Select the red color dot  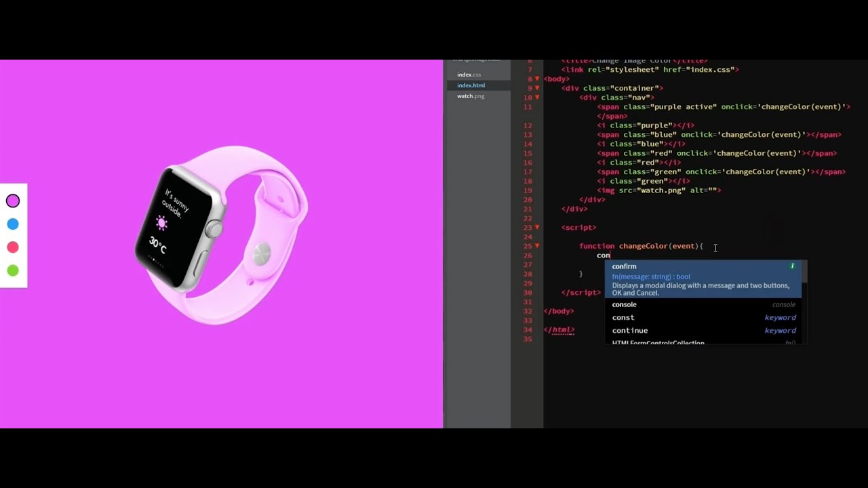coord(13,247)
